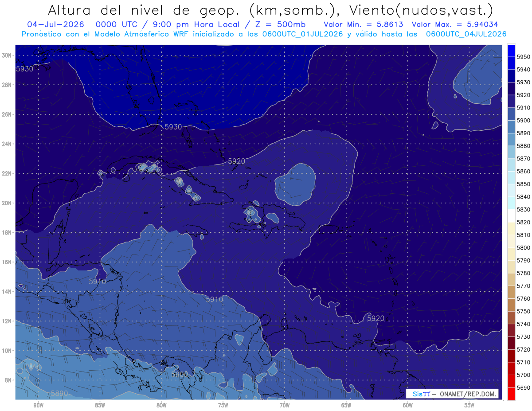Viewport: 532px width, 411px height.
Task: Select the initialization time '0600UTC_01JUL2026'
Action: (x=304, y=34)
